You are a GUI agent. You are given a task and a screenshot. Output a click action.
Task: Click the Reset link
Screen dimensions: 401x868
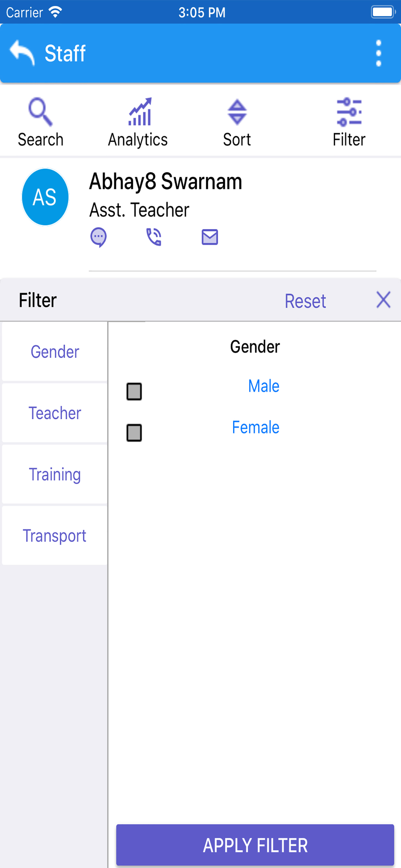click(305, 301)
